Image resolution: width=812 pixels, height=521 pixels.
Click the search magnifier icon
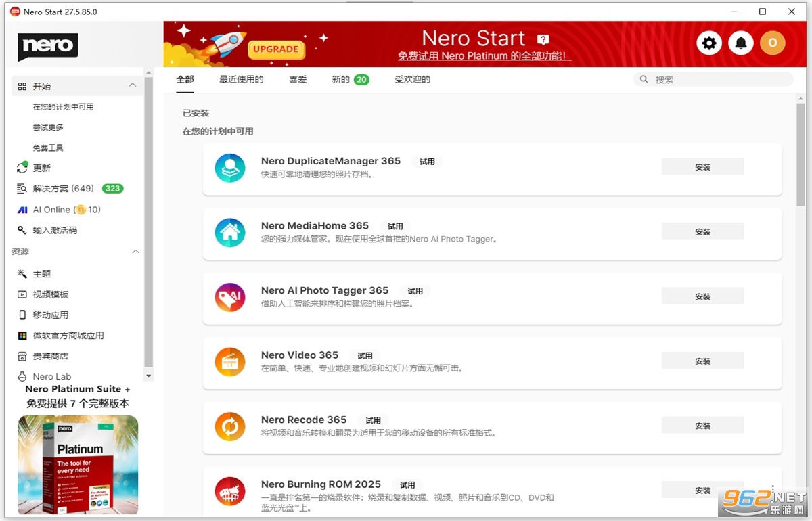pyautogui.click(x=644, y=79)
